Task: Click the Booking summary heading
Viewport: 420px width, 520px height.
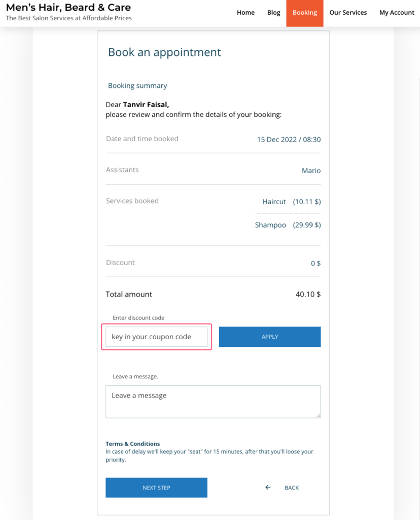Action: pyautogui.click(x=137, y=85)
